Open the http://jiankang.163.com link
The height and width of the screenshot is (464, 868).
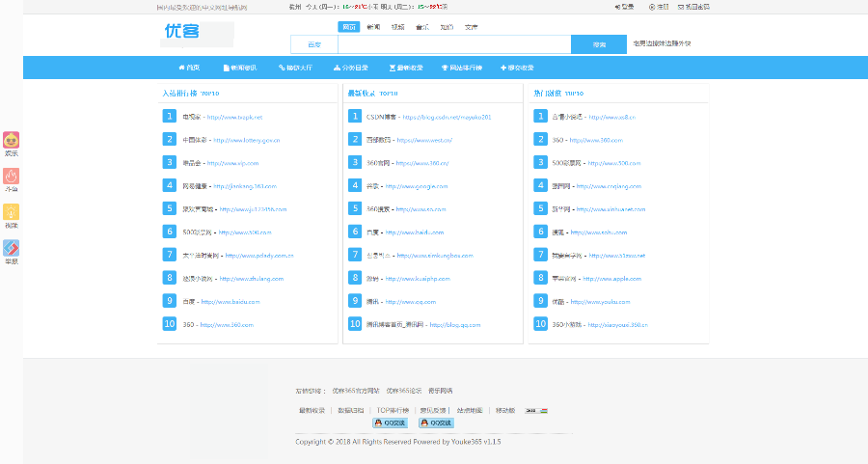click(245, 186)
